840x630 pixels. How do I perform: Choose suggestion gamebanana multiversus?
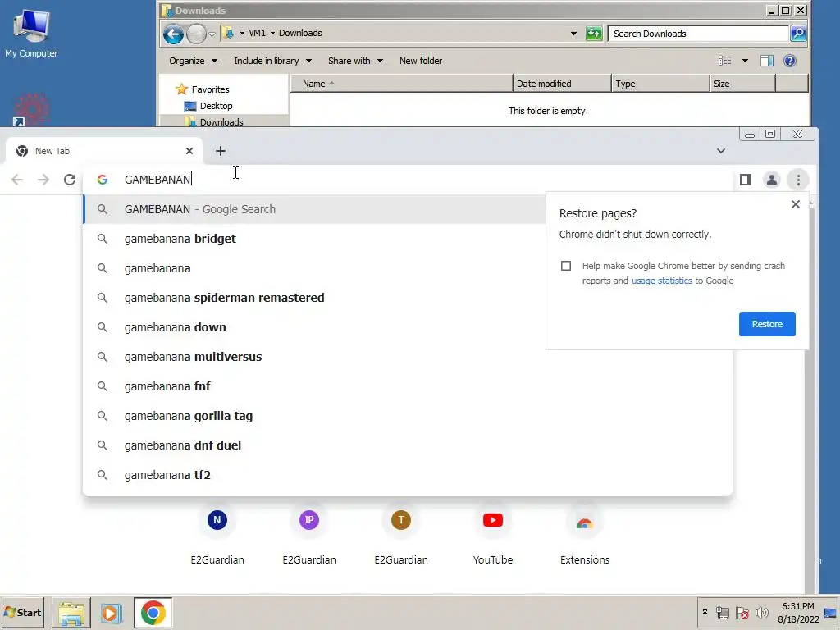(x=408, y=357)
